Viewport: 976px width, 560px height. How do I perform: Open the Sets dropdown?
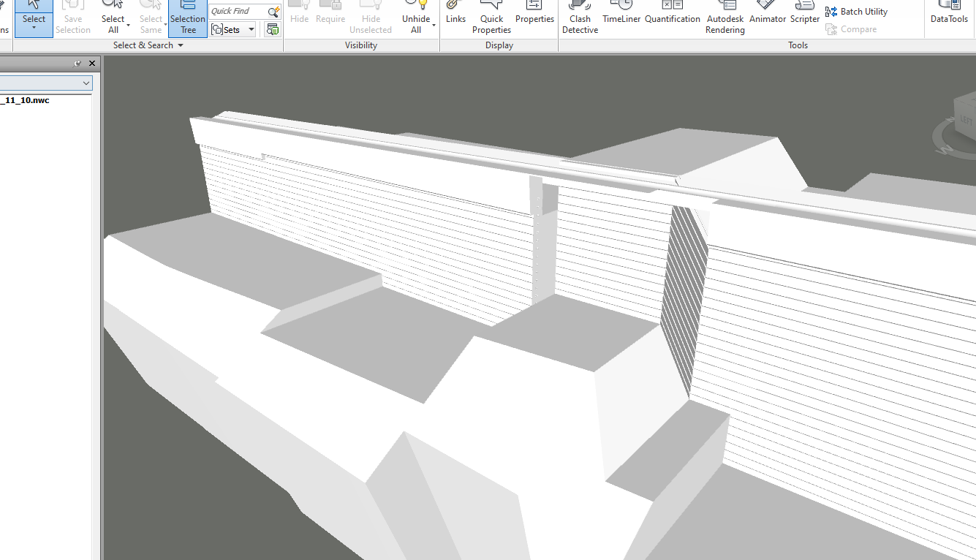tap(233, 30)
